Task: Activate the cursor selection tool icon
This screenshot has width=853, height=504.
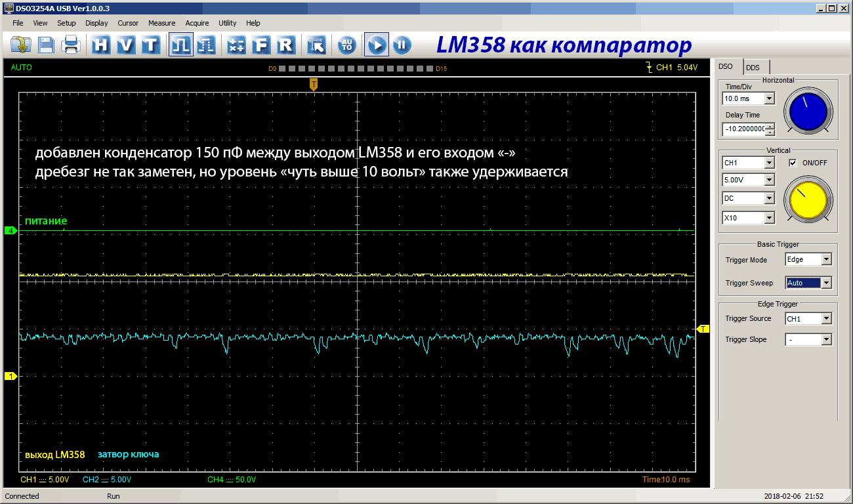Action: pyautogui.click(x=316, y=45)
